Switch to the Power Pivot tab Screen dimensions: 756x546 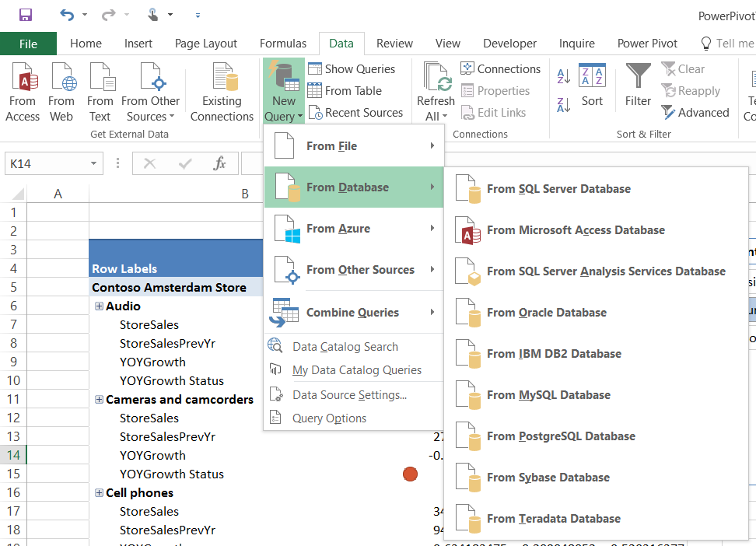tap(647, 44)
